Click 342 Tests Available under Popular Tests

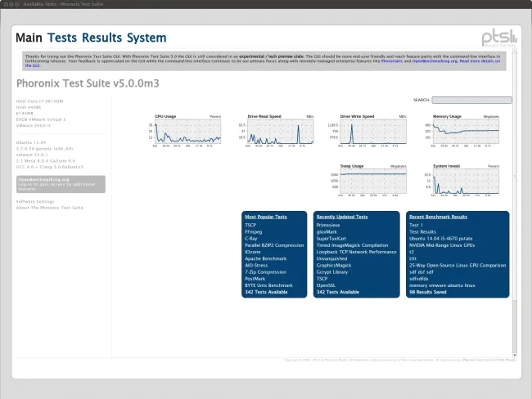coord(266,292)
